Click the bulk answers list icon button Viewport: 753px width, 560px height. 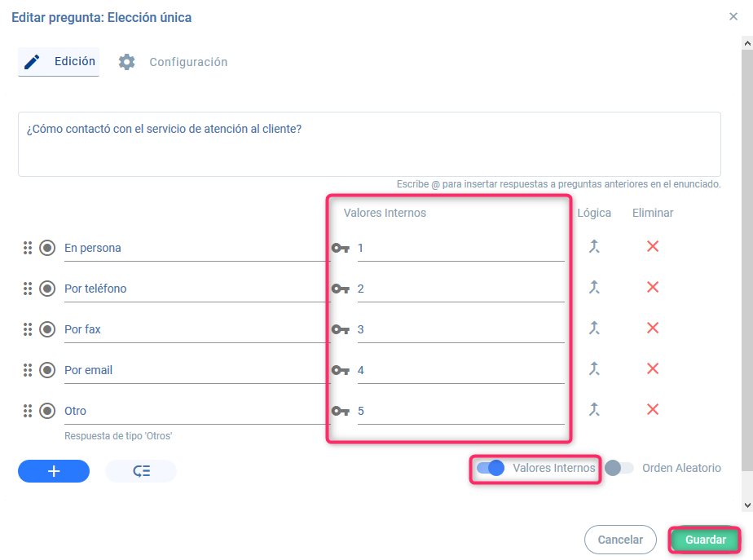click(141, 471)
